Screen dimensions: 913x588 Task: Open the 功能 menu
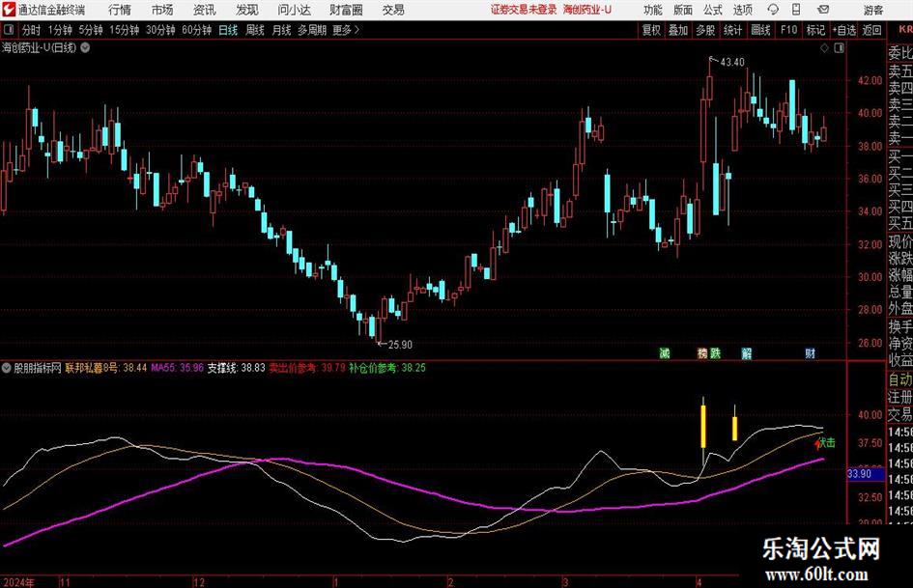(653, 10)
